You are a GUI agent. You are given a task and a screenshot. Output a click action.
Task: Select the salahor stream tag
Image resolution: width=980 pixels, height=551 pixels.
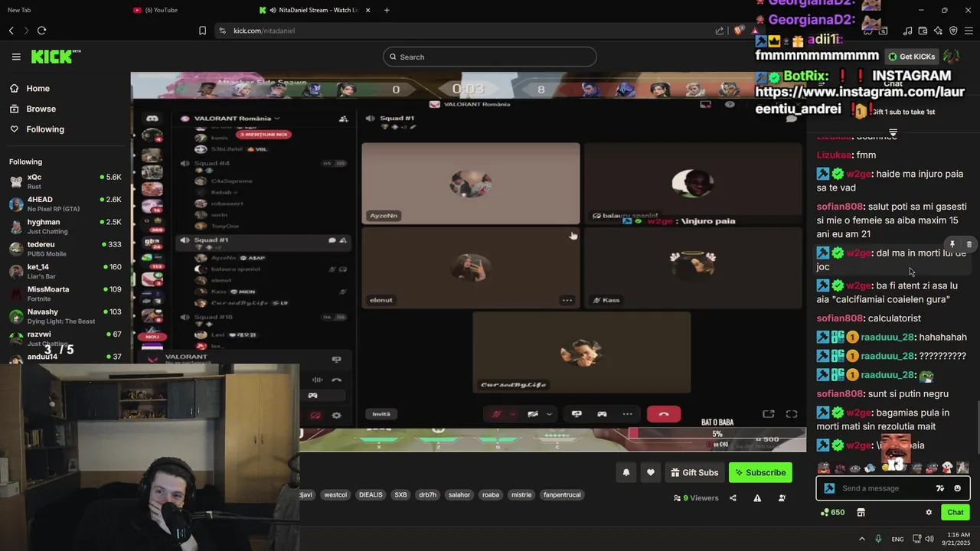point(459,495)
